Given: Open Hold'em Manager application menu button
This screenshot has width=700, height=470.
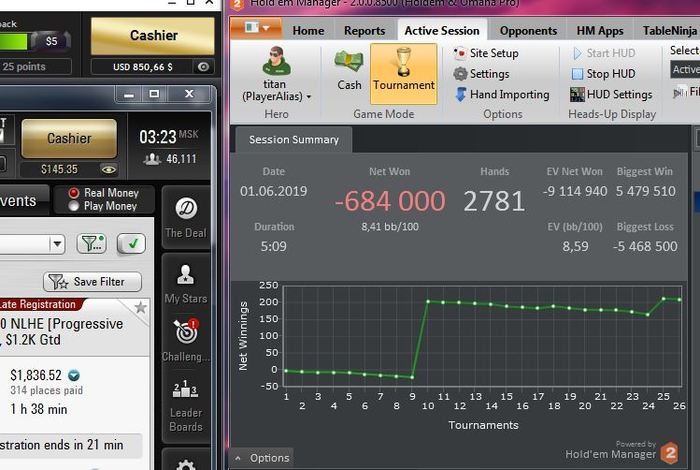Looking at the screenshot, I should [x=256, y=28].
